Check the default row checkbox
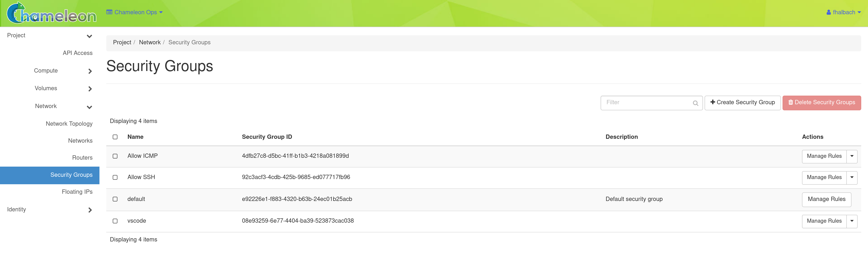This screenshot has width=868, height=255. coord(115,199)
